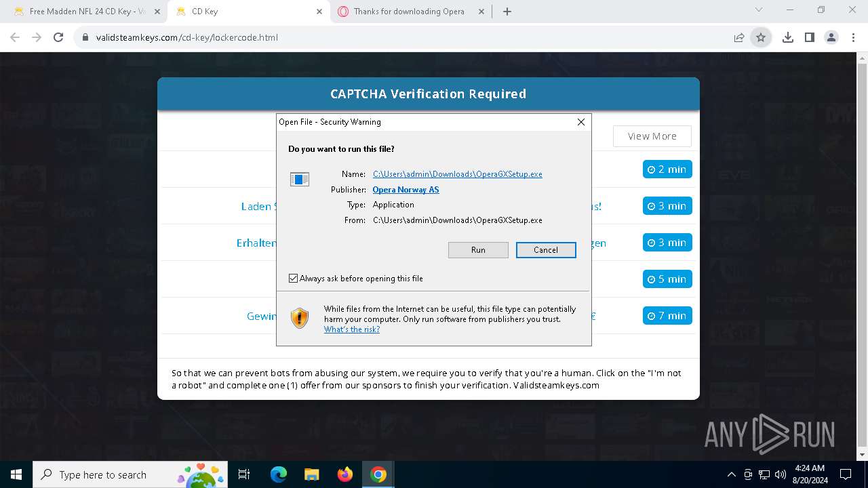Select the 7 min offer badge
Screen dimensions: 868x488
(x=667, y=316)
